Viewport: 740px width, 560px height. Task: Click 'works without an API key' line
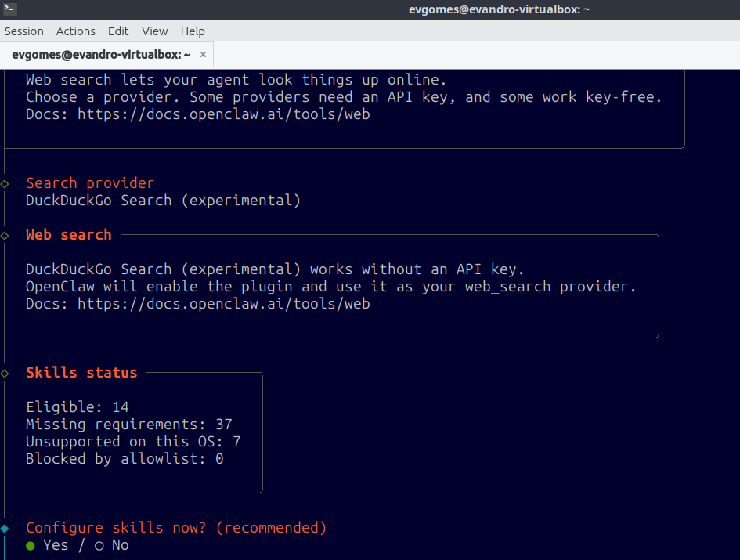(275, 269)
